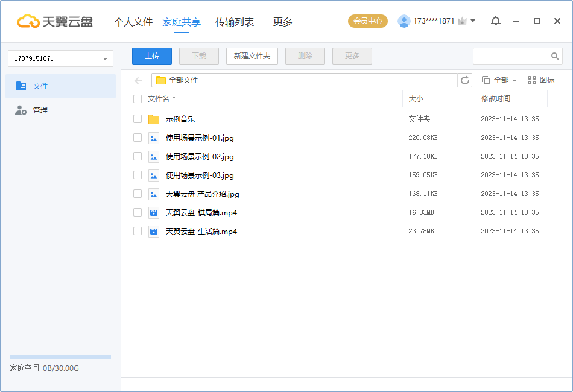This screenshot has height=392, width=573.
Task: Toggle the select-all checkbox beside 文件名
Action: tap(138, 99)
